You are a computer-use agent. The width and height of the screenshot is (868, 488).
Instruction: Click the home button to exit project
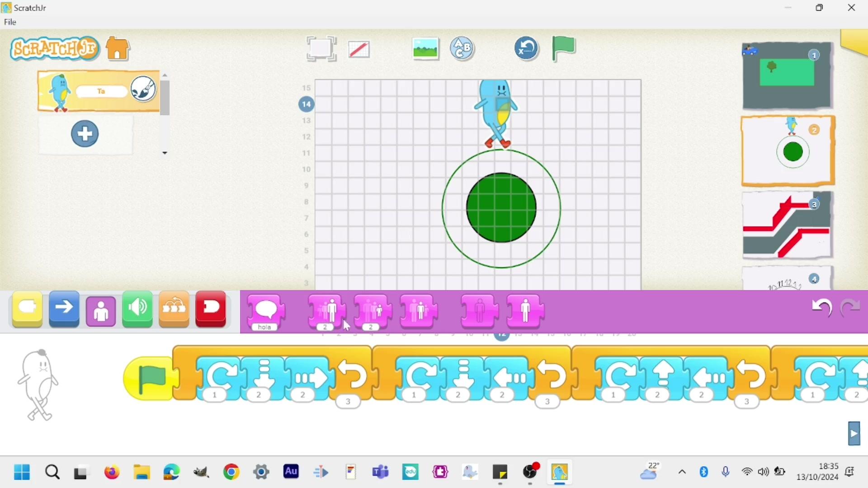click(x=118, y=49)
